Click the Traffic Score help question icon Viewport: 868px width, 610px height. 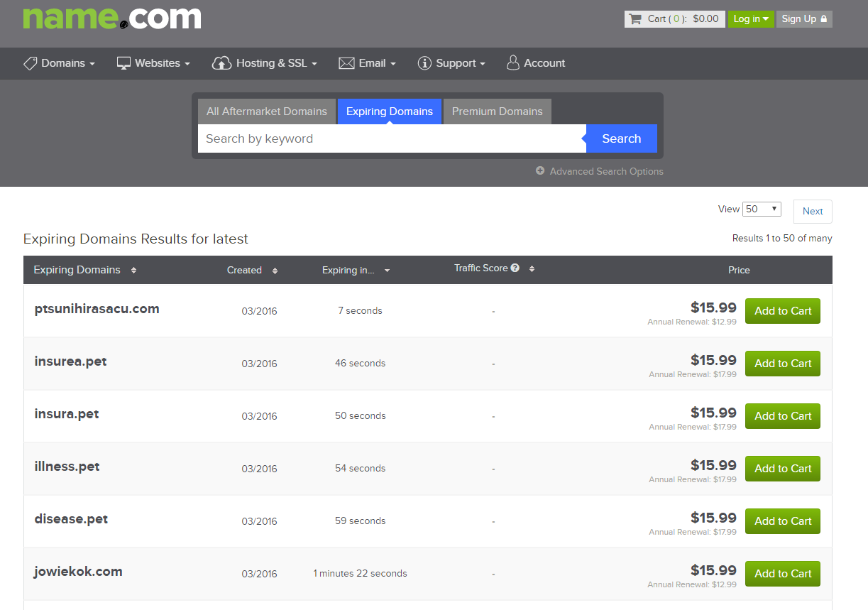(x=515, y=268)
